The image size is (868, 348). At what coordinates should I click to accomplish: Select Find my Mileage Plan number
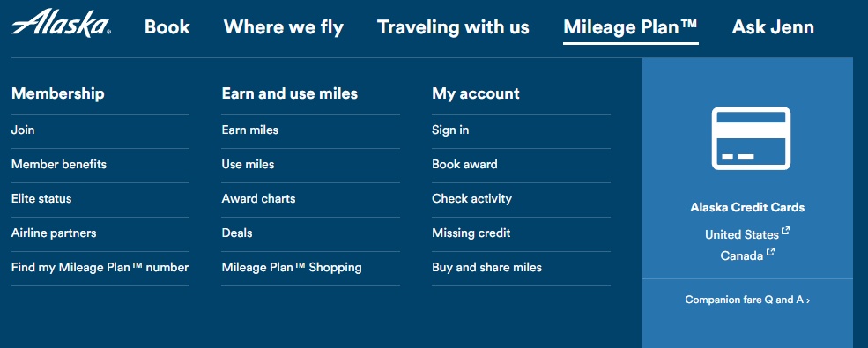click(x=100, y=267)
